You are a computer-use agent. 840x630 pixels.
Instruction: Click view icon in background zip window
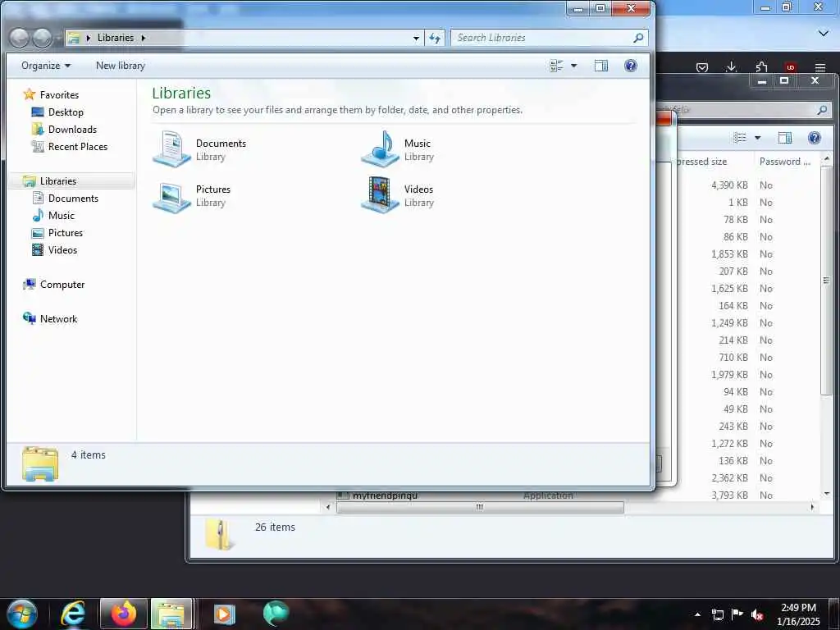(740, 138)
